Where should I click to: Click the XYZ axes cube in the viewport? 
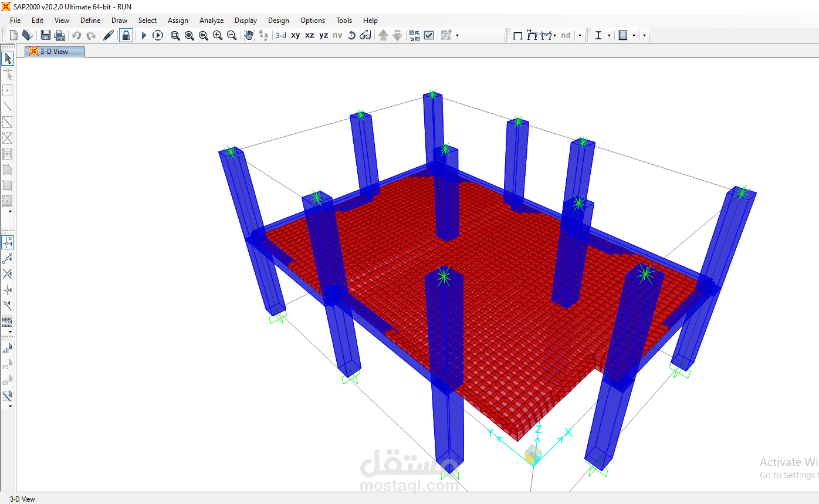point(534,455)
